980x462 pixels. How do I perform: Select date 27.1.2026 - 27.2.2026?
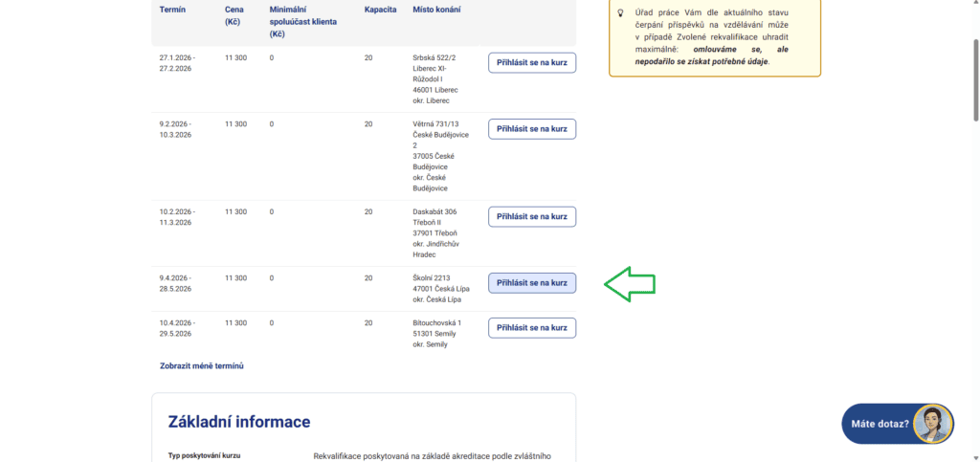coord(177,63)
